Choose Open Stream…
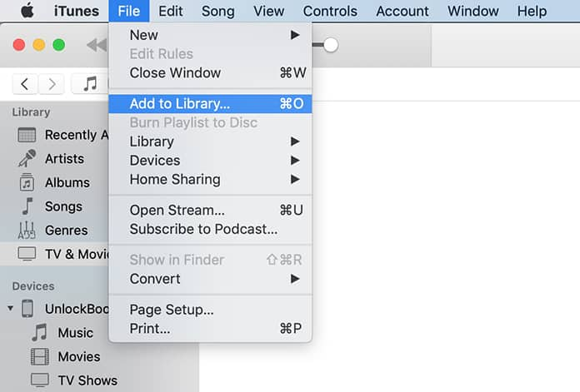 [x=210, y=211]
